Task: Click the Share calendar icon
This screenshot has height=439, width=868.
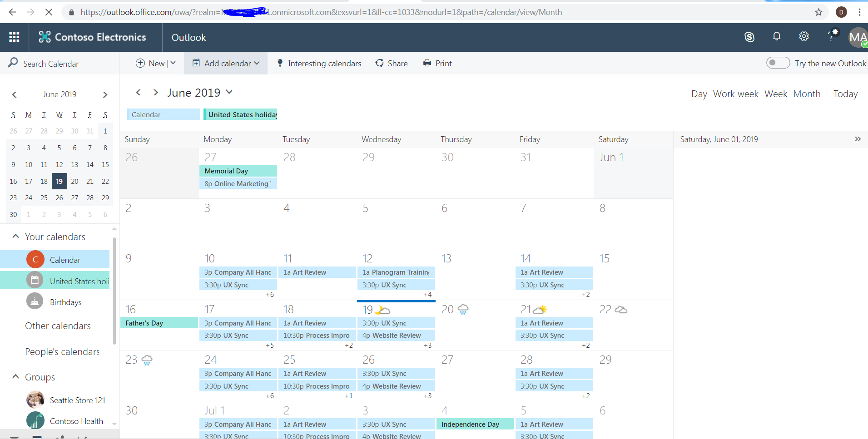Action: tap(380, 63)
